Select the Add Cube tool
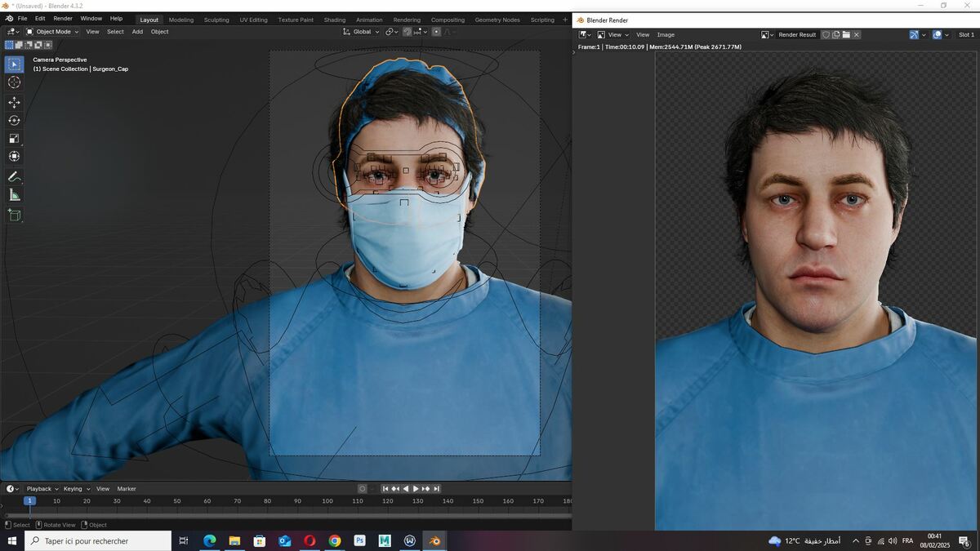The height and width of the screenshot is (551, 980). 14,215
